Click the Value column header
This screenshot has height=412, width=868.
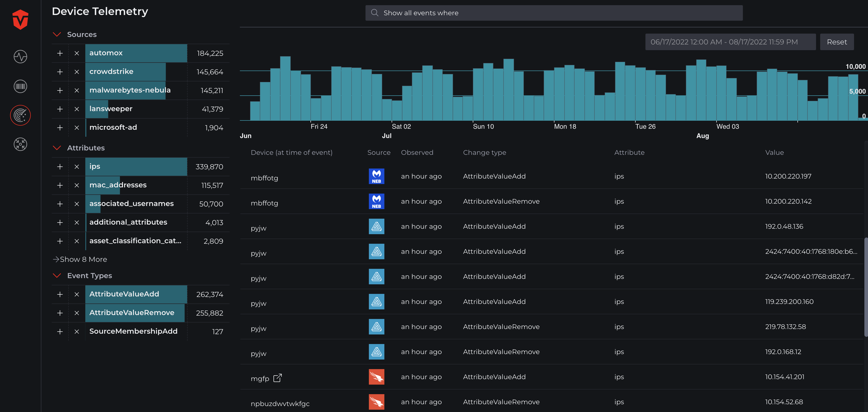coord(774,152)
